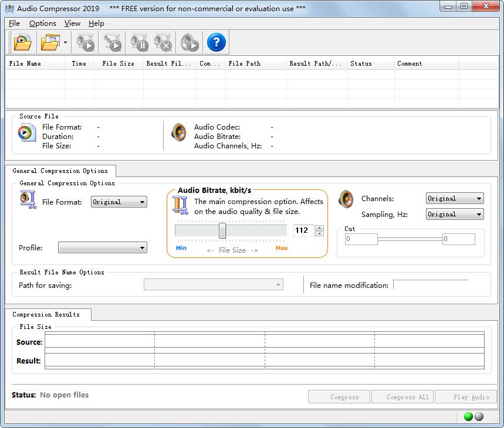Expand the Sampling, Hz dropdown
Viewport: 504px width, 428px height.
[454, 215]
